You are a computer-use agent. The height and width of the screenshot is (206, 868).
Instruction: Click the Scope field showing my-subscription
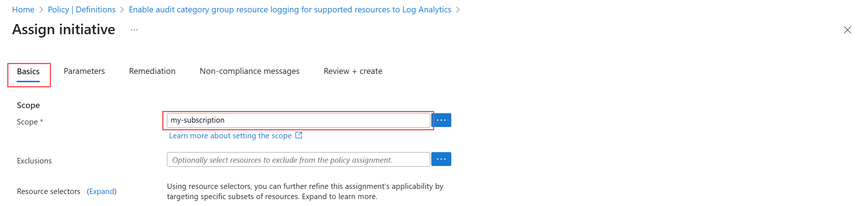298,120
